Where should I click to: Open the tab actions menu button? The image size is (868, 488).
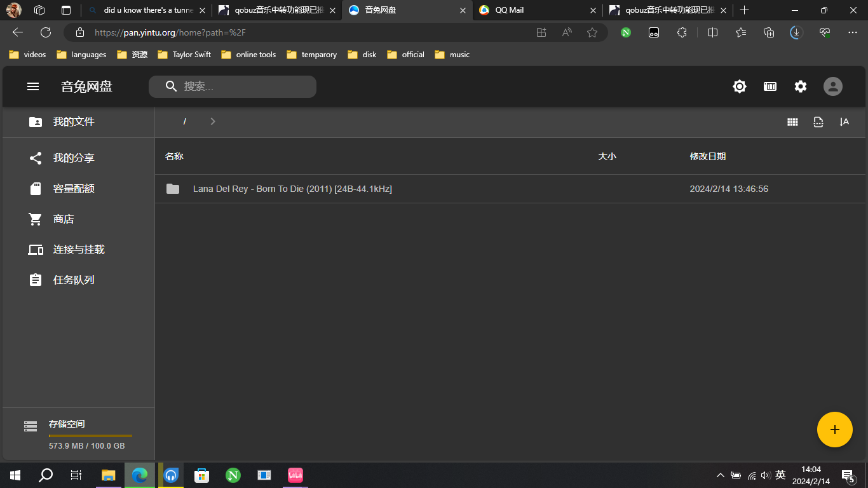pos(66,10)
